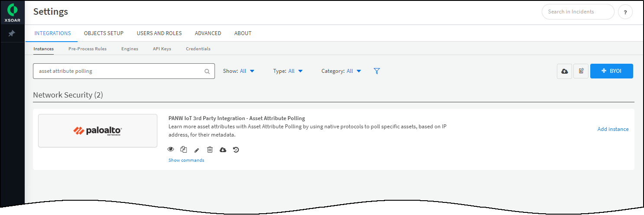Expand the Category: All dropdown
Viewport: 644px width, 215px height.
[341, 71]
